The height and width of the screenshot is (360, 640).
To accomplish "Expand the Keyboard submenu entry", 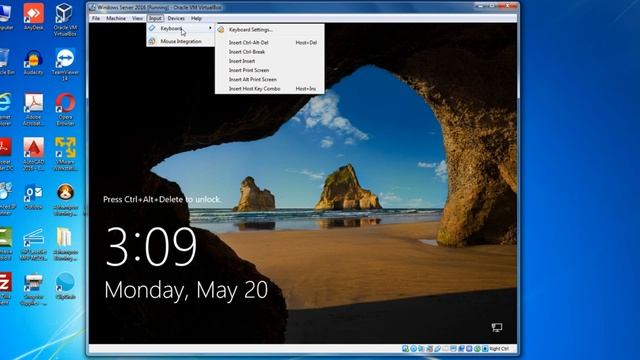I will click(180, 28).
